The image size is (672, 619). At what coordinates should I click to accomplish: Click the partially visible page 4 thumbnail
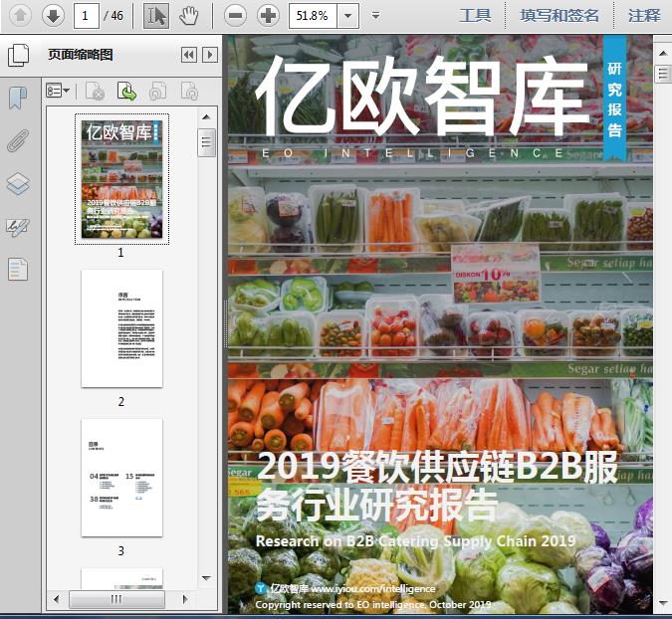click(122, 578)
